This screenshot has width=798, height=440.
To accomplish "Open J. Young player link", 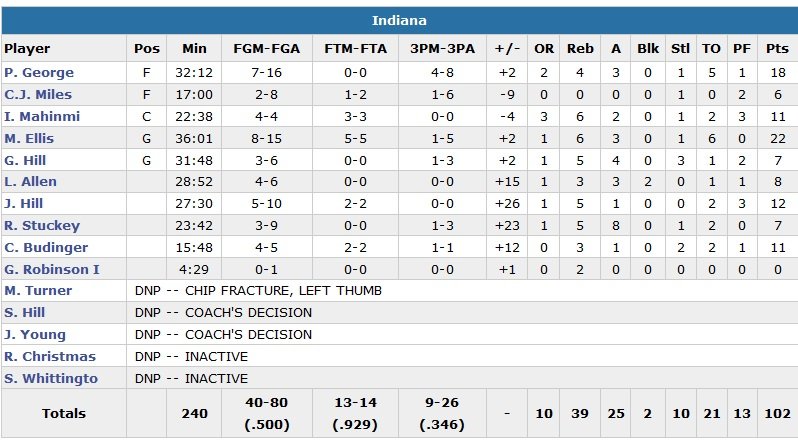I will (x=35, y=335).
